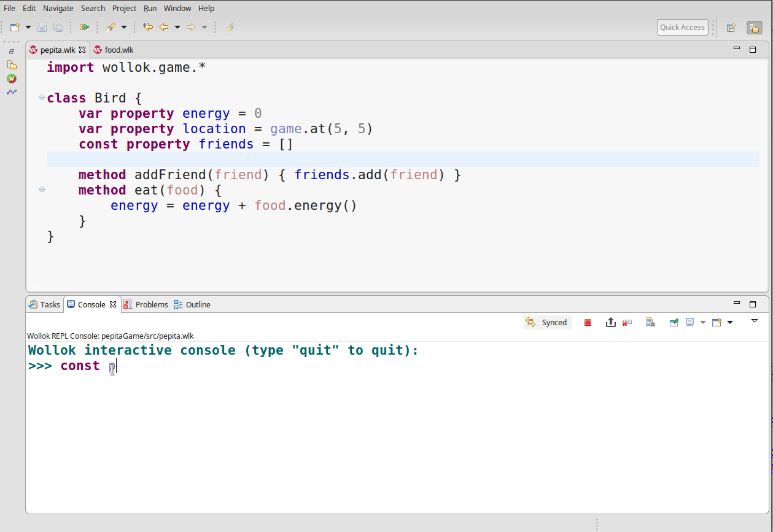Click the Open Perspective icon

pyautogui.click(x=731, y=28)
